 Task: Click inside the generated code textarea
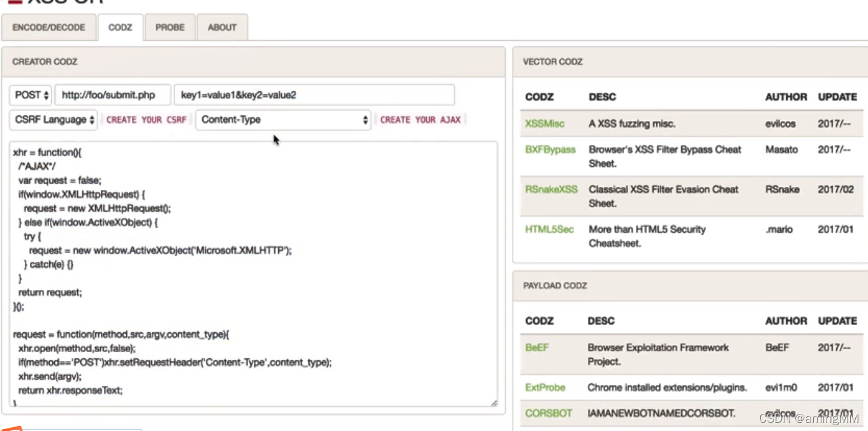pyautogui.click(x=253, y=274)
